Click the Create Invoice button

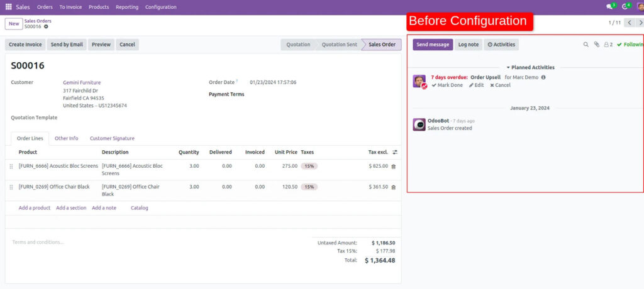click(25, 45)
